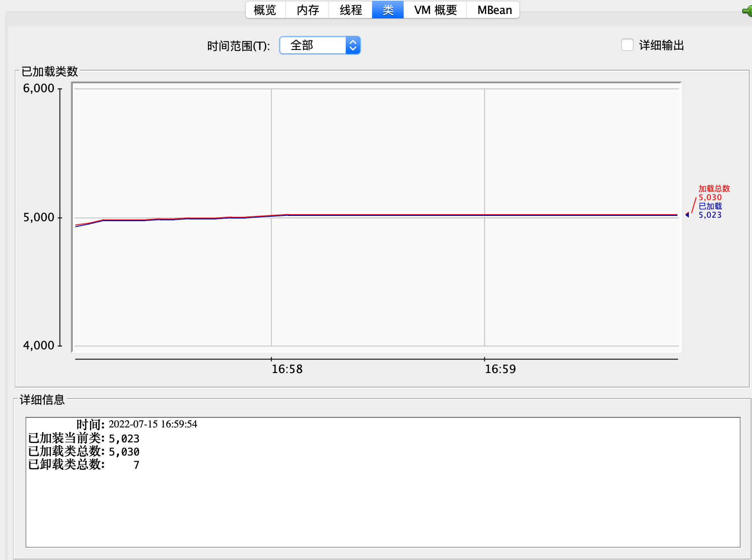Open the VM 概要 tab

click(435, 10)
